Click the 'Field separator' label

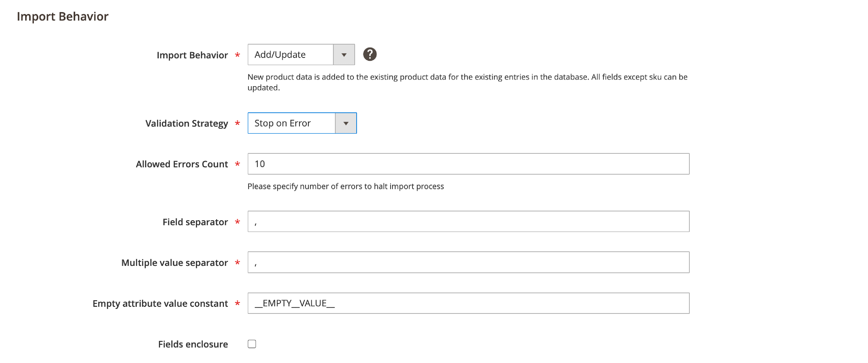coord(195,222)
